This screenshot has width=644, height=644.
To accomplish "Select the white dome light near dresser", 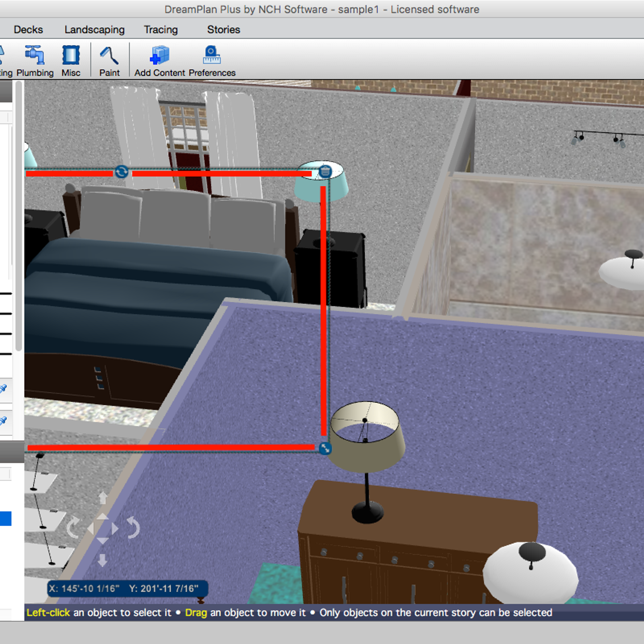I will coord(530,572).
